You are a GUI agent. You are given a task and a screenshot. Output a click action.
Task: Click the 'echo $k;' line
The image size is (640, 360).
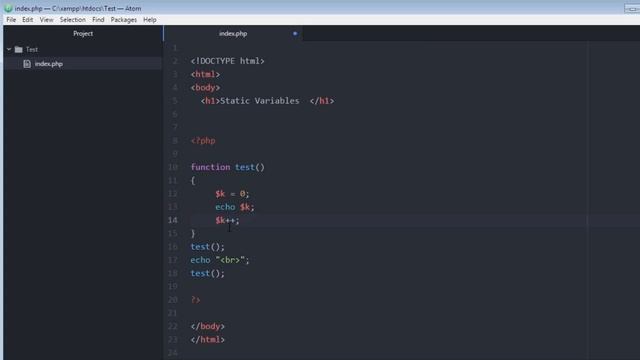point(235,207)
